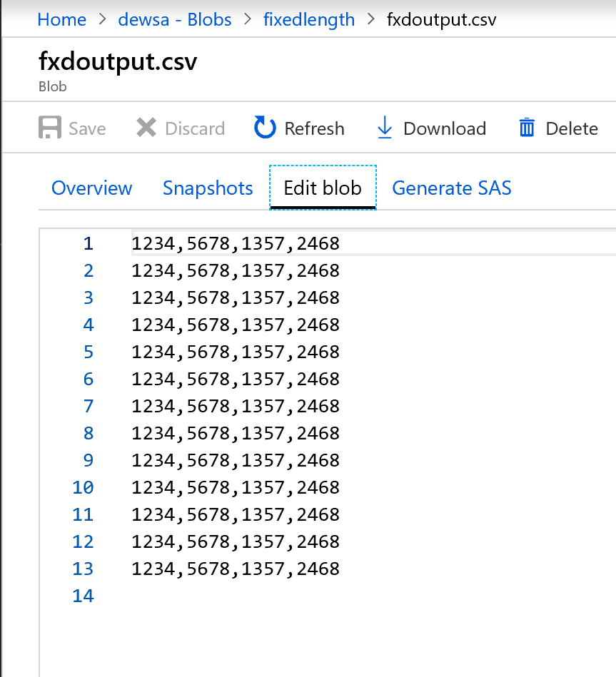
Task: Click line number 14 in the gutter
Action: pos(83,596)
